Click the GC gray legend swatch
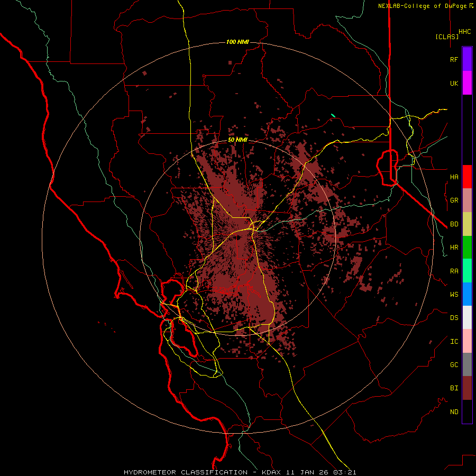This screenshot has height=476, width=476. 467,364
